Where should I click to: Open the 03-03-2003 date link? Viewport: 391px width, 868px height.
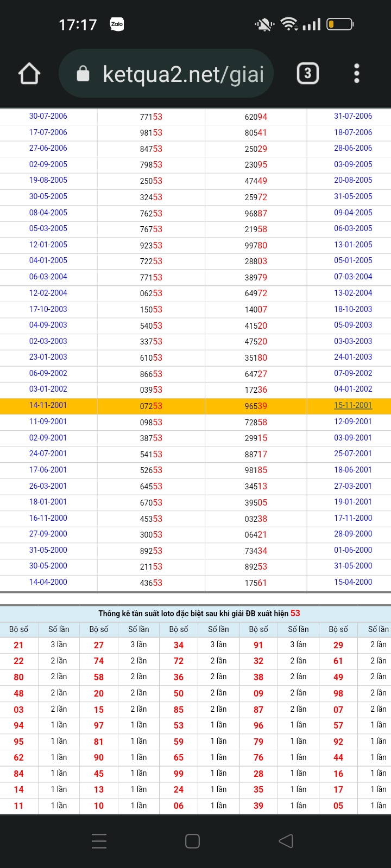pyautogui.click(x=353, y=341)
